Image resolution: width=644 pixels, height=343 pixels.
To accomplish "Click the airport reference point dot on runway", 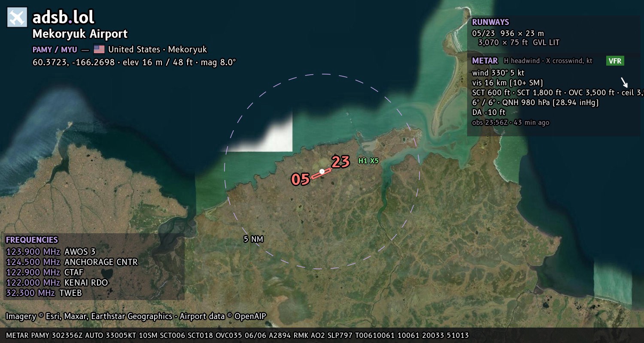I will pyautogui.click(x=322, y=171).
